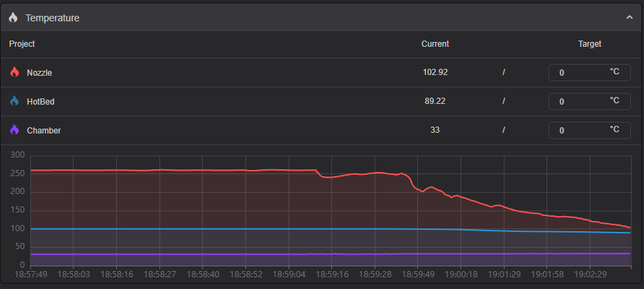Focus the HotBed target temperature input
644x289 pixels.
coord(581,101)
